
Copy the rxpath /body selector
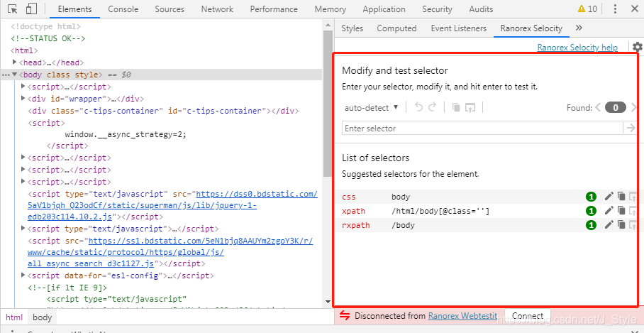click(621, 224)
